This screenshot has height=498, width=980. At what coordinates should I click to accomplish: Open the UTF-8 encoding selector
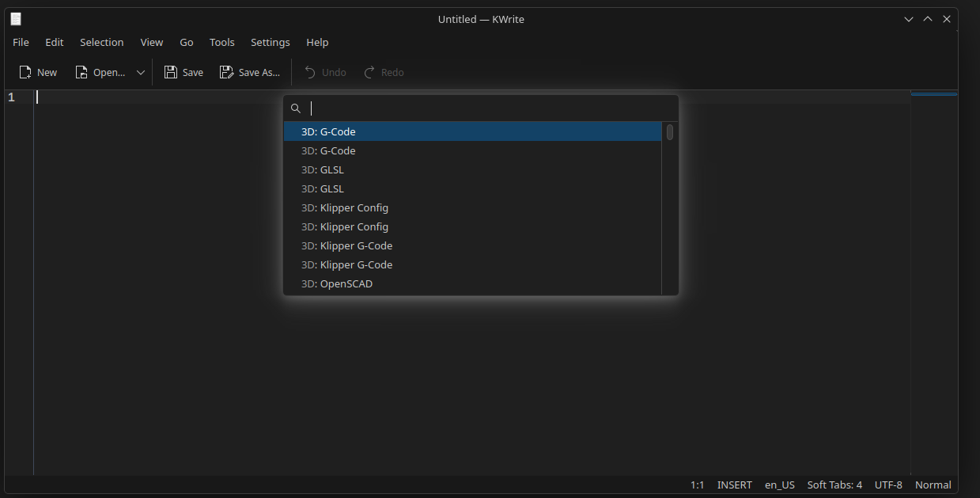888,485
